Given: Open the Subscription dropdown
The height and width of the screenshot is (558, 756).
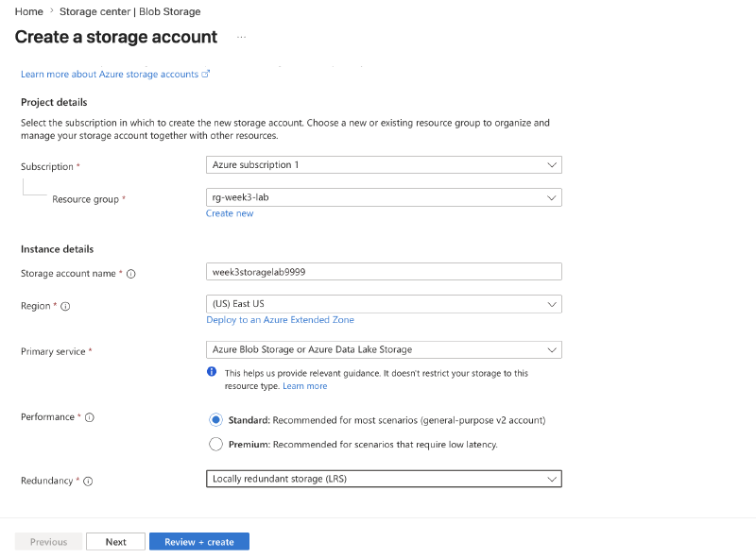Looking at the screenshot, I should 384,165.
